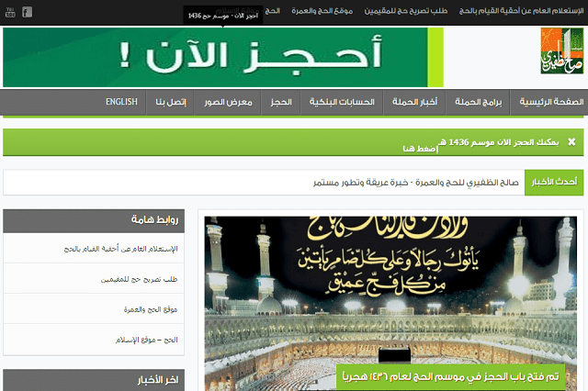Open the Facebook icon link
This screenshot has height=391, width=588.
coord(27,12)
